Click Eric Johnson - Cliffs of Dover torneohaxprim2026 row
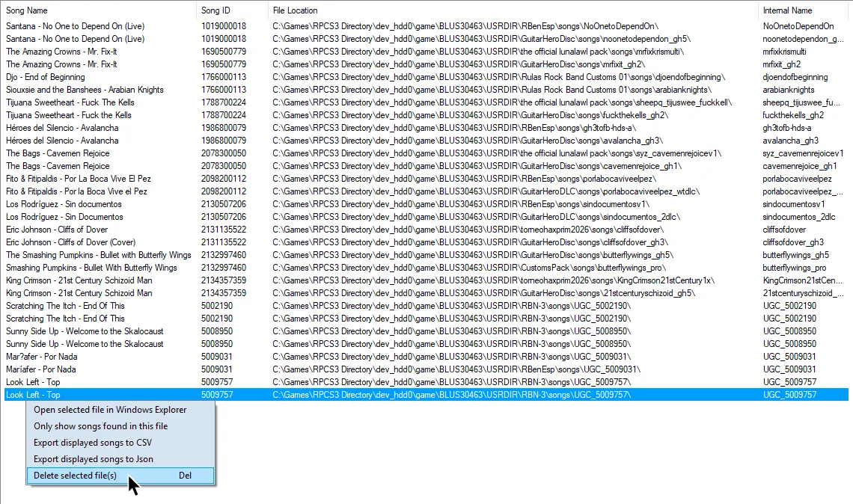 (426, 230)
